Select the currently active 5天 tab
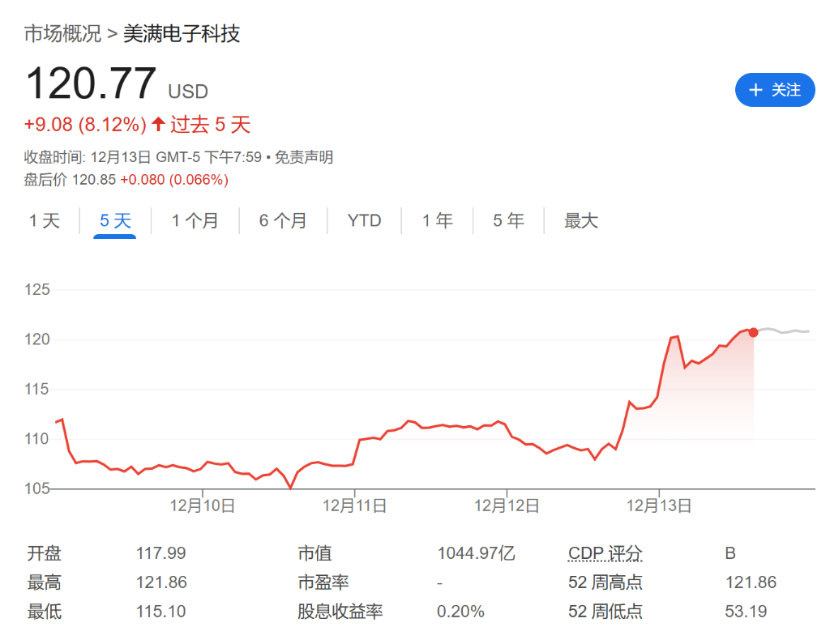830x644 pixels. pyautogui.click(x=115, y=220)
